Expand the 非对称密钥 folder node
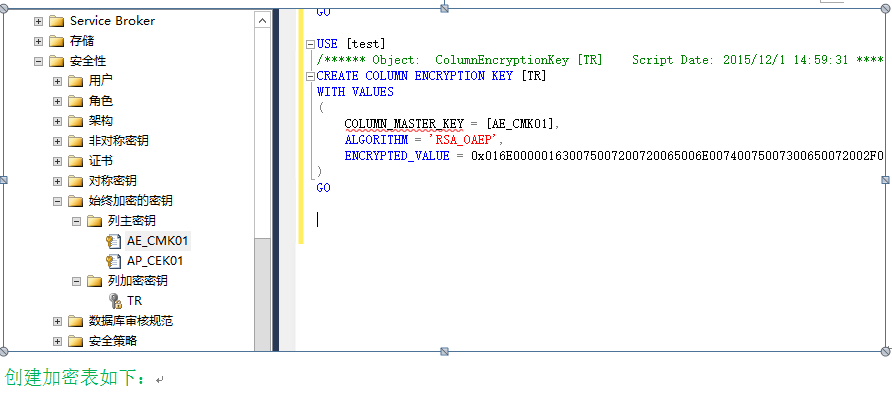 tap(57, 141)
